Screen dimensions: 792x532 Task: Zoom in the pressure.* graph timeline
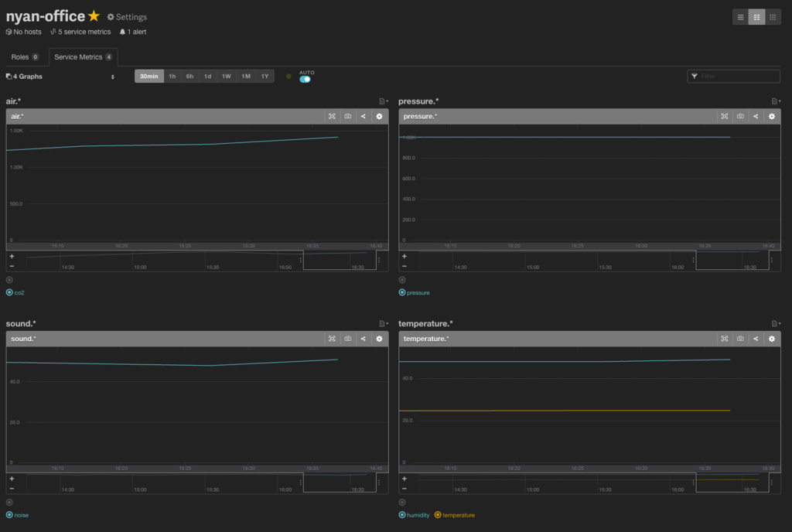click(404, 257)
